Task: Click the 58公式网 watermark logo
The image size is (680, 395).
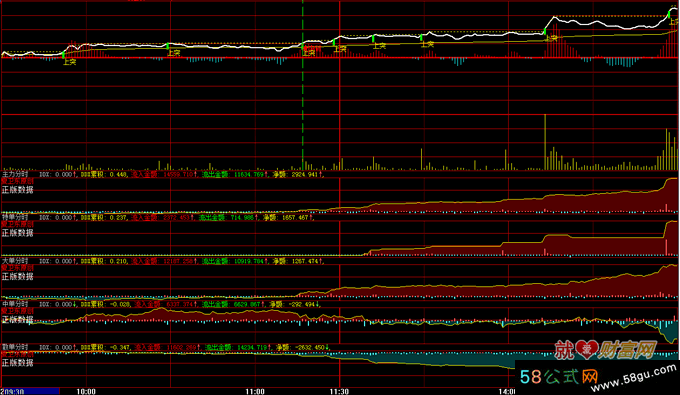Action: click(x=559, y=377)
